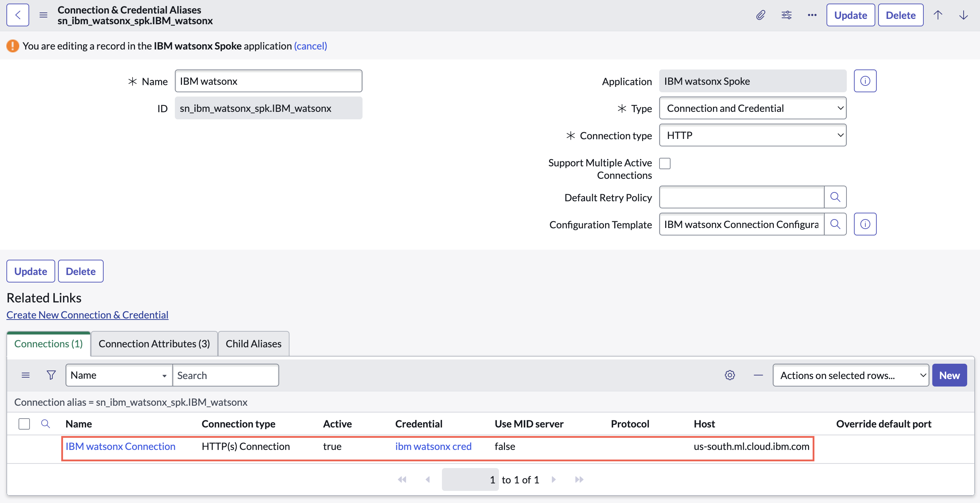Click the header Update button

click(x=851, y=15)
